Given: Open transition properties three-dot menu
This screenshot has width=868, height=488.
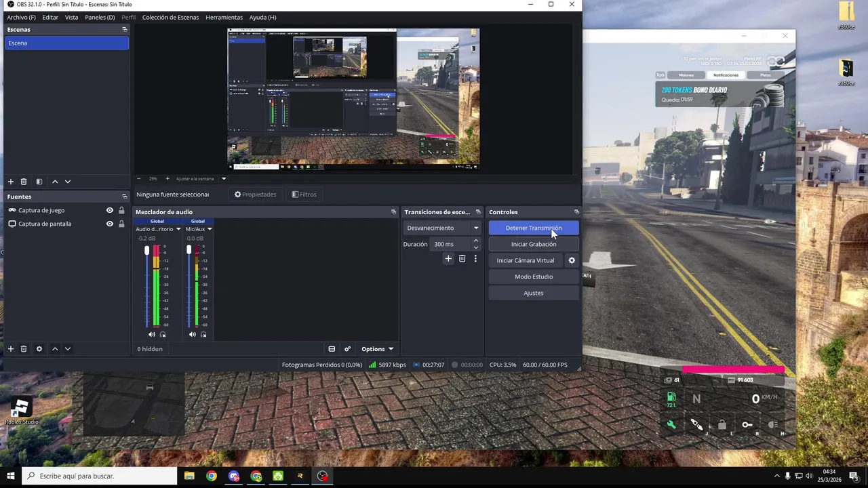Looking at the screenshot, I should pos(475,259).
